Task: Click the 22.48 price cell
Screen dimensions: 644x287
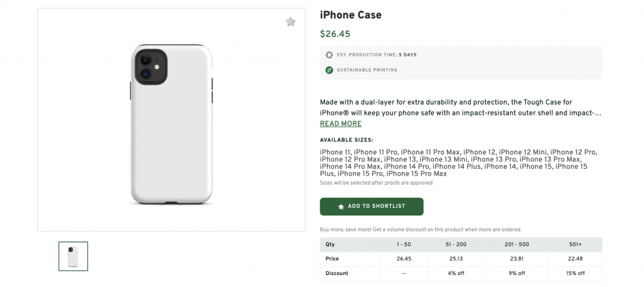Action: (575, 258)
